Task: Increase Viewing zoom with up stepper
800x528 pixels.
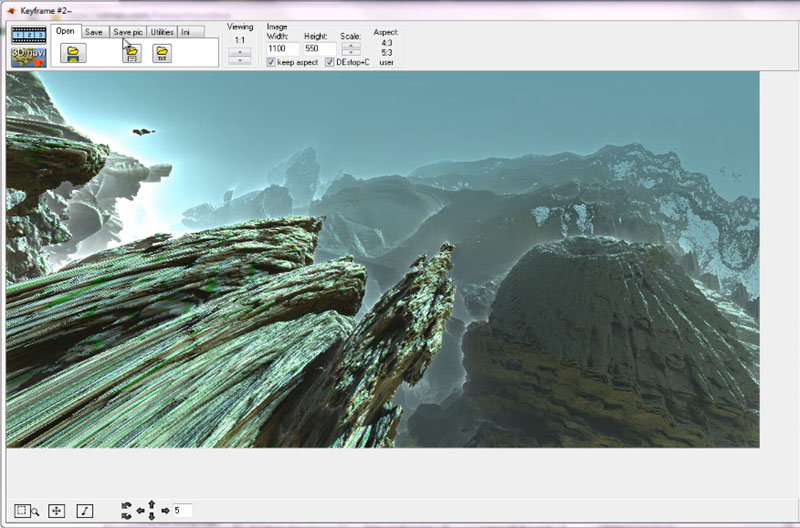Action: 239,50
